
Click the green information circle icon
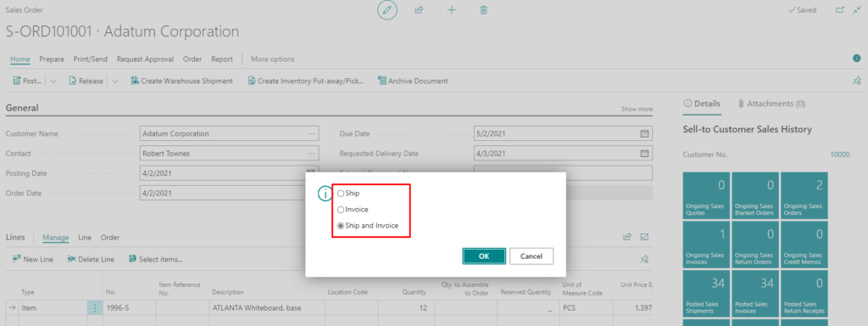point(856,59)
